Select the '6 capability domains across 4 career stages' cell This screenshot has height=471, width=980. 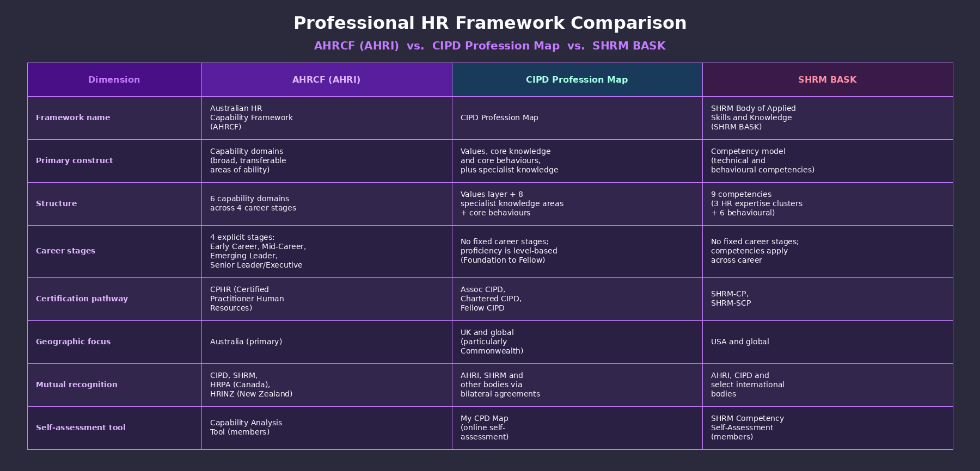(327, 204)
